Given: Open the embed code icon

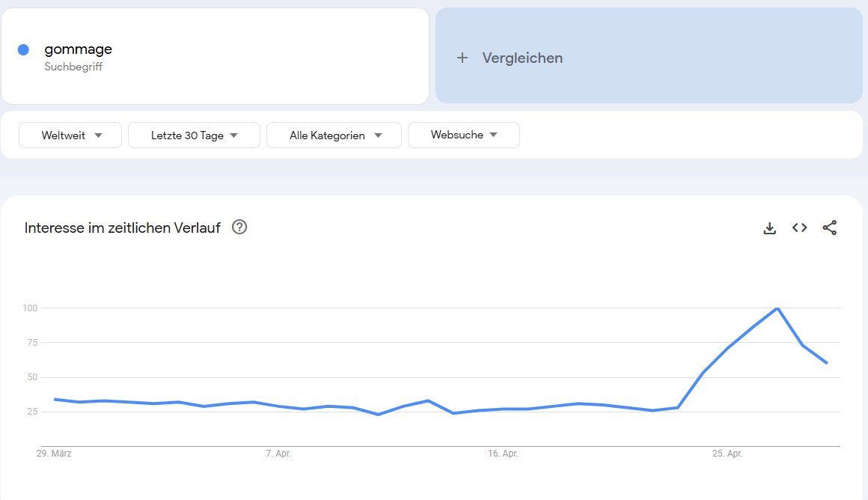Looking at the screenshot, I should [x=799, y=228].
